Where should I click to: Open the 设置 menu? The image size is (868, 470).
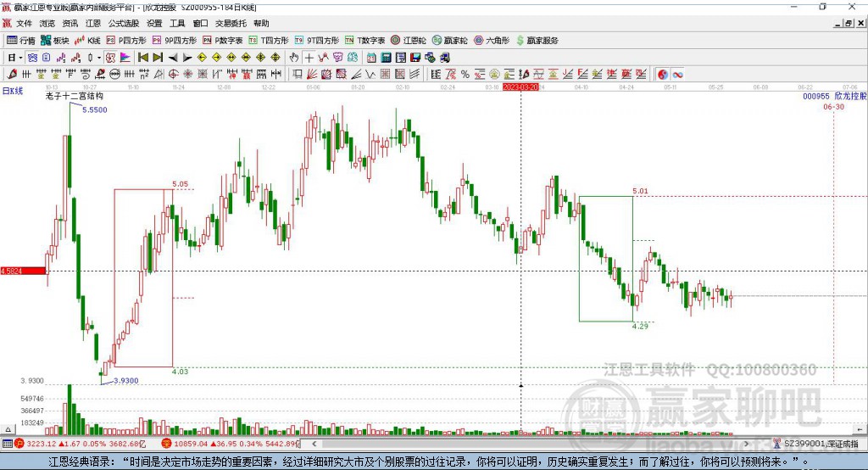154,23
